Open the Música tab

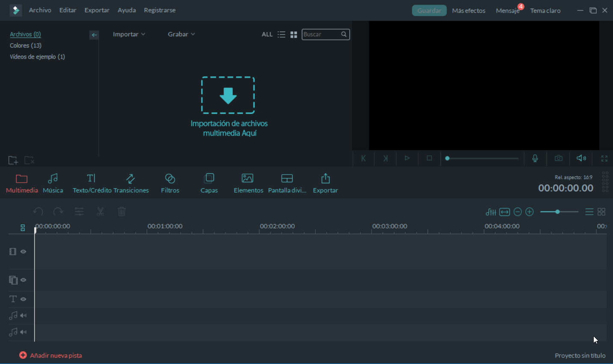53,183
